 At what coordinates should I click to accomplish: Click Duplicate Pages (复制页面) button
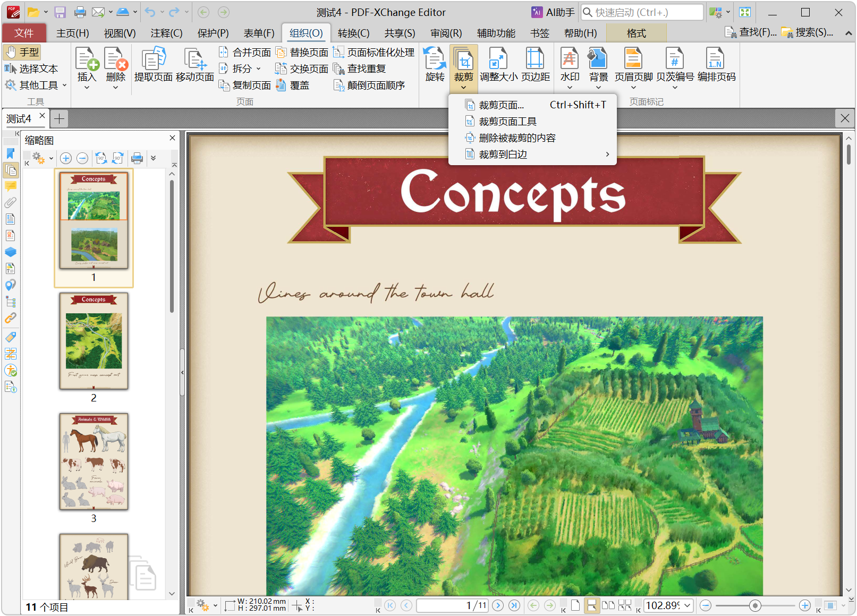(245, 85)
